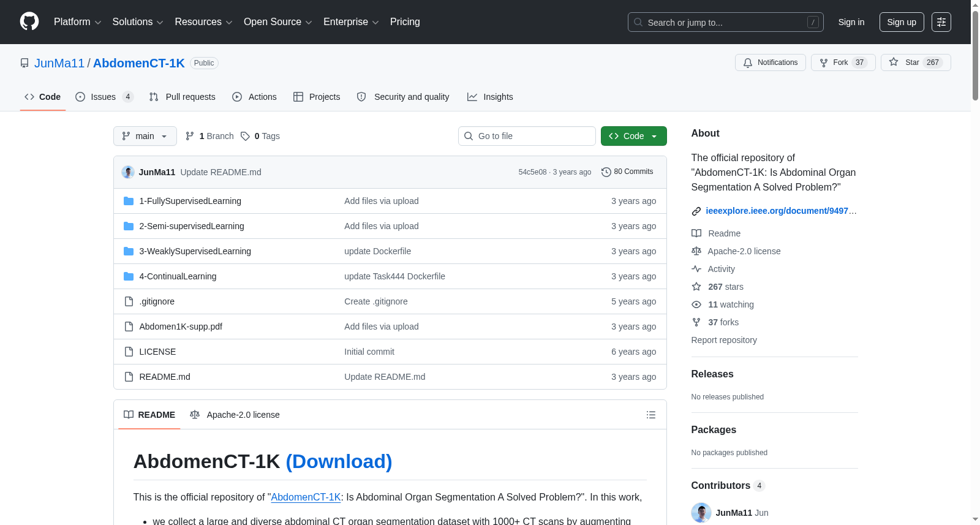The image size is (980, 525).
Task: Switch to the Issues tab
Action: coord(104,97)
